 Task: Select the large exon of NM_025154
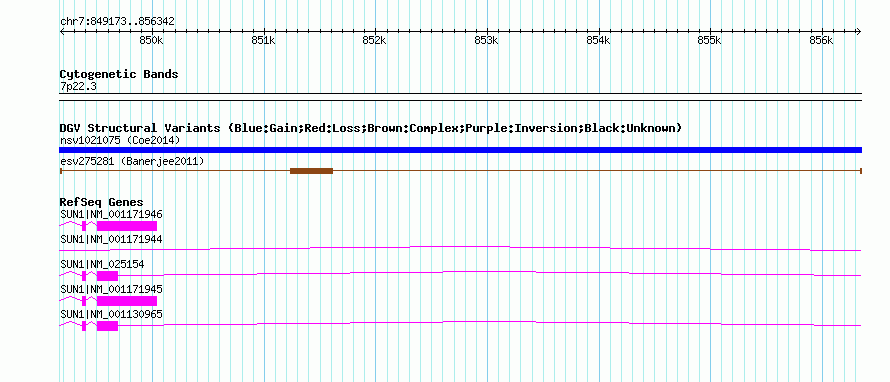107,276
